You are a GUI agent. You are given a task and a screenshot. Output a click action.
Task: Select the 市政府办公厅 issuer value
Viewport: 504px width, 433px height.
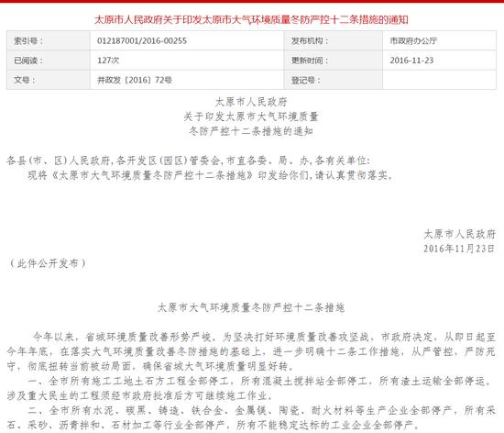[x=413, y=41]
